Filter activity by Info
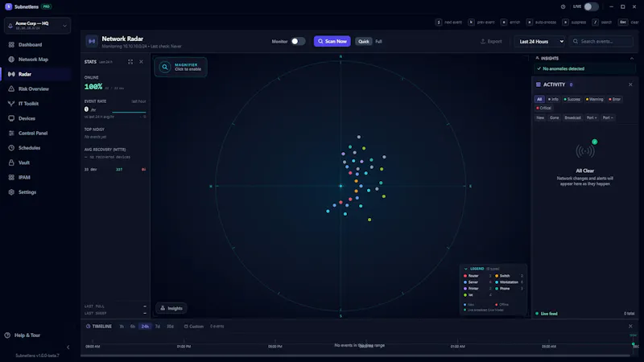 click(553, 99)
